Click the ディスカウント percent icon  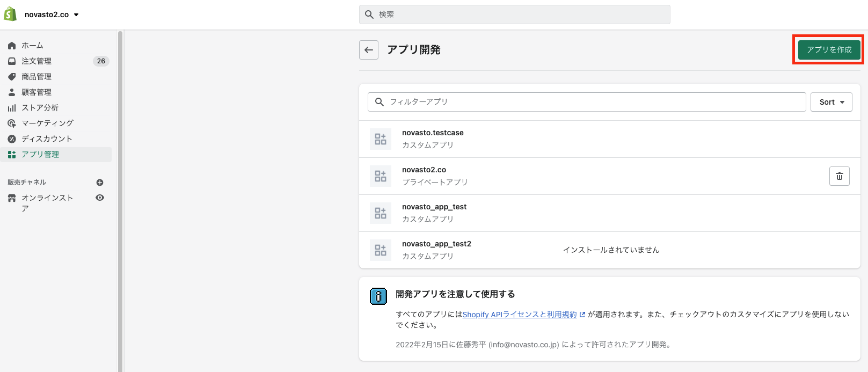click(12, 139)
